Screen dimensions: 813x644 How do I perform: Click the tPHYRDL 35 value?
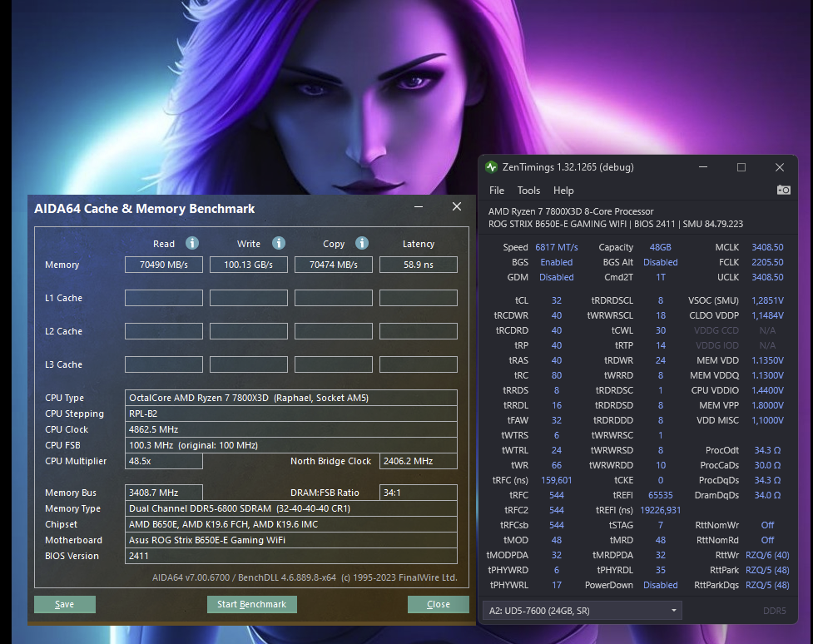point(661,570)
